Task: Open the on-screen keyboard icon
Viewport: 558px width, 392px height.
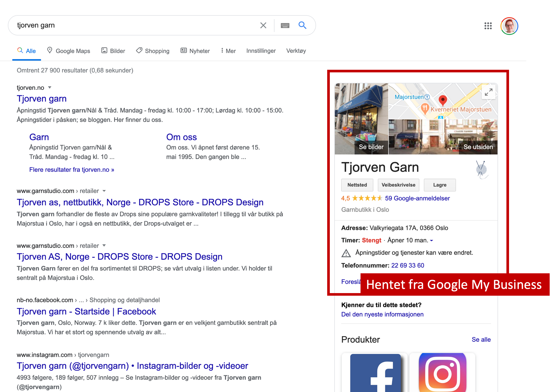Action: point(285,25)
